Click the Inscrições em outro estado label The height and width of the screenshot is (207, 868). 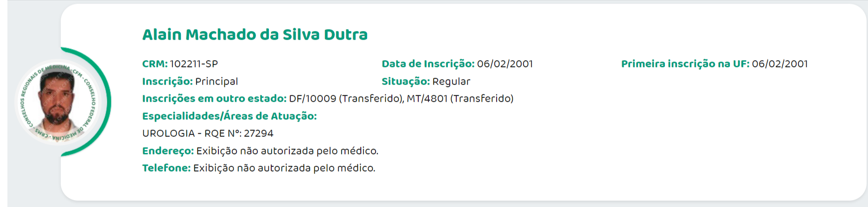pos(214,99)
